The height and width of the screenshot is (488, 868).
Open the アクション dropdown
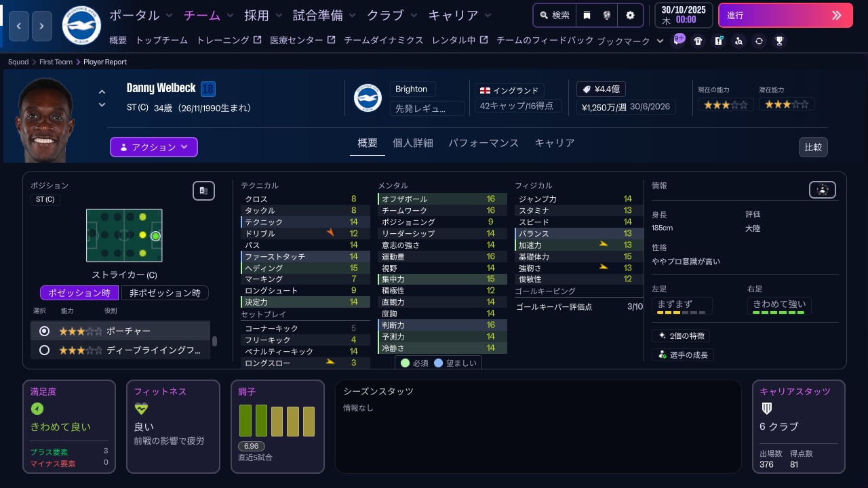coord(153,147)
